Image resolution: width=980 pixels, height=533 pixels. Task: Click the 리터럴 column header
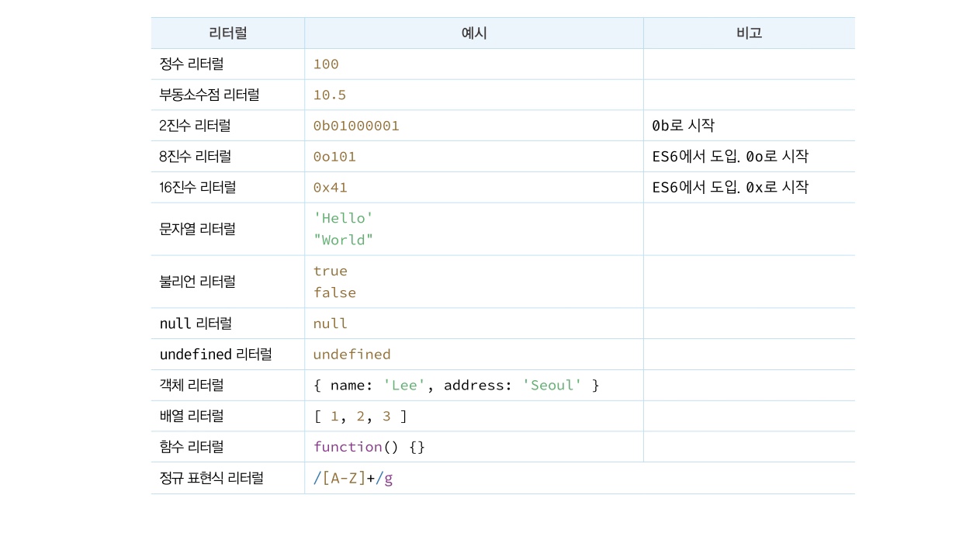click(x=227, y=33)
